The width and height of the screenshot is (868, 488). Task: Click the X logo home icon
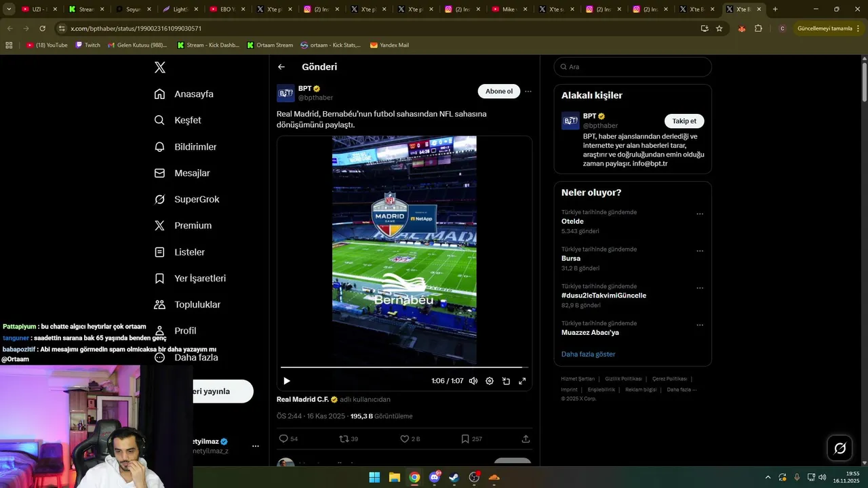[160, 67]
